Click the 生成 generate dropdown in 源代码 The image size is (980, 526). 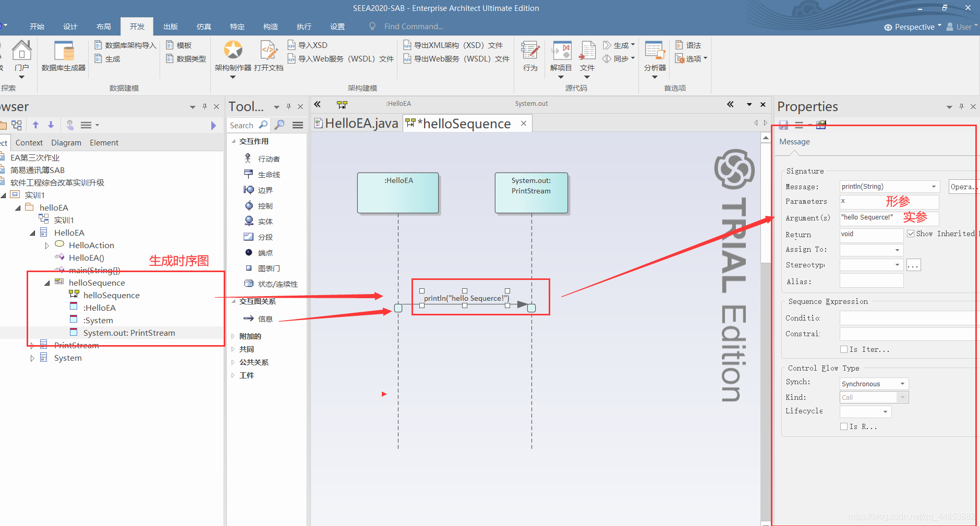(x=620, y=45)
